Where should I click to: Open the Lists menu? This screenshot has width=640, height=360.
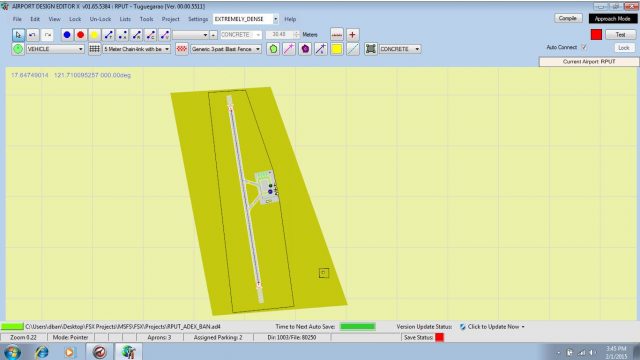click(125, 19)
